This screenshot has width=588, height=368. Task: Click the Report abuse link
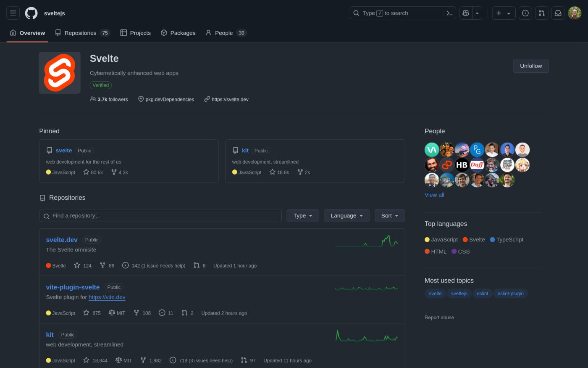(x=439, y=318)
